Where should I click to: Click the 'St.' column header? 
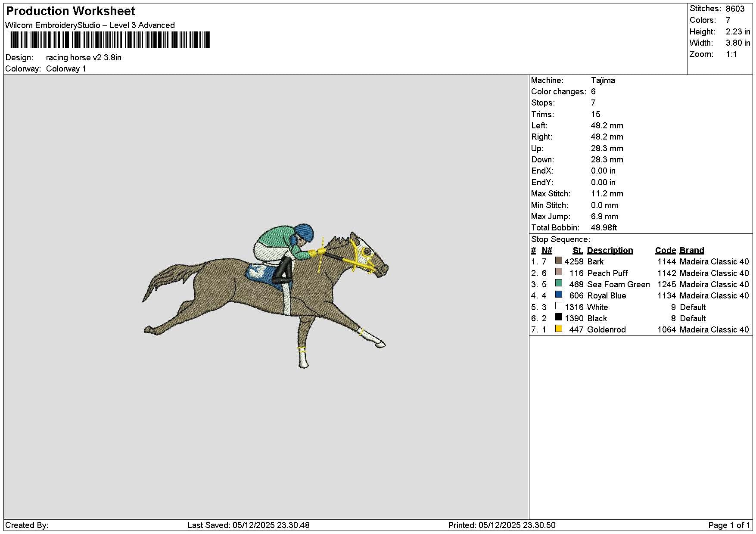pyautogui.click(x=578, y=250)
